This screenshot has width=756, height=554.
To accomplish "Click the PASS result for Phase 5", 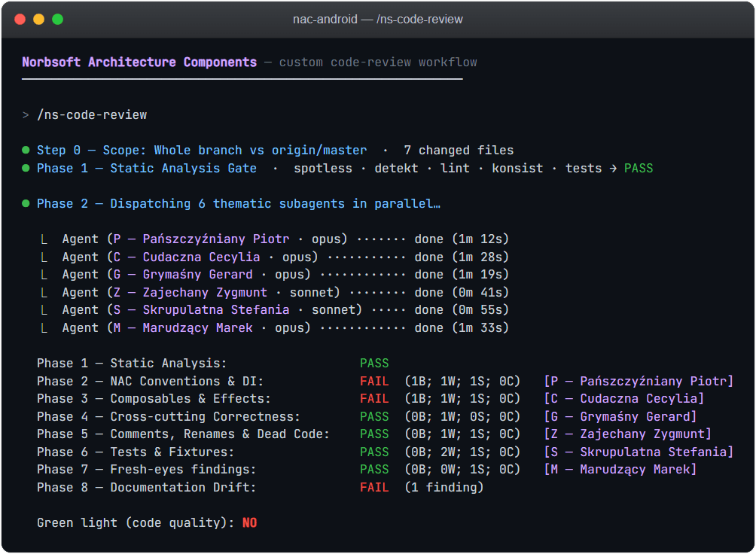I will click(x=374, y=434).
